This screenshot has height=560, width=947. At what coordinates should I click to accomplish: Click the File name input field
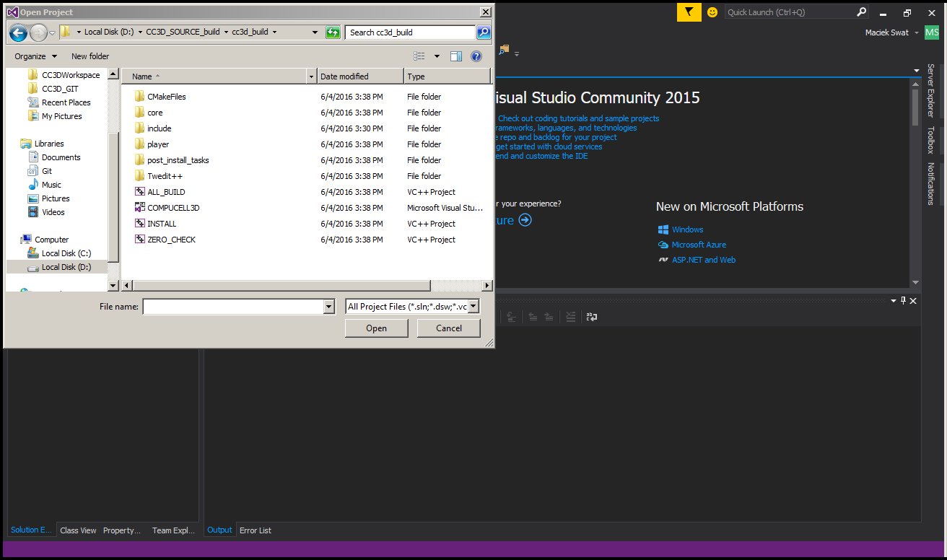tap(232, 307)
